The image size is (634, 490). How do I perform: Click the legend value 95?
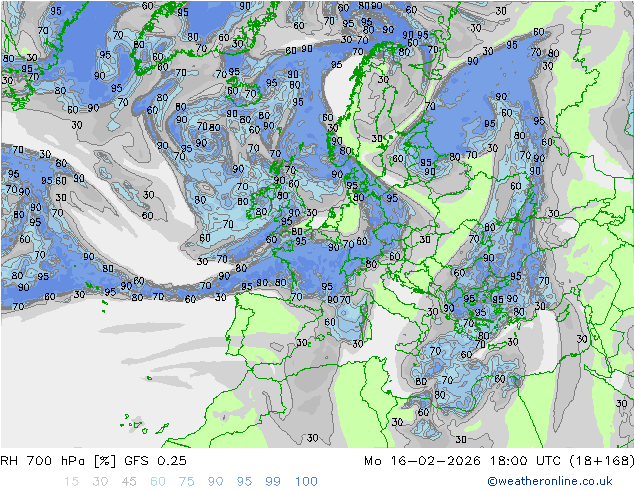[244, 481]
